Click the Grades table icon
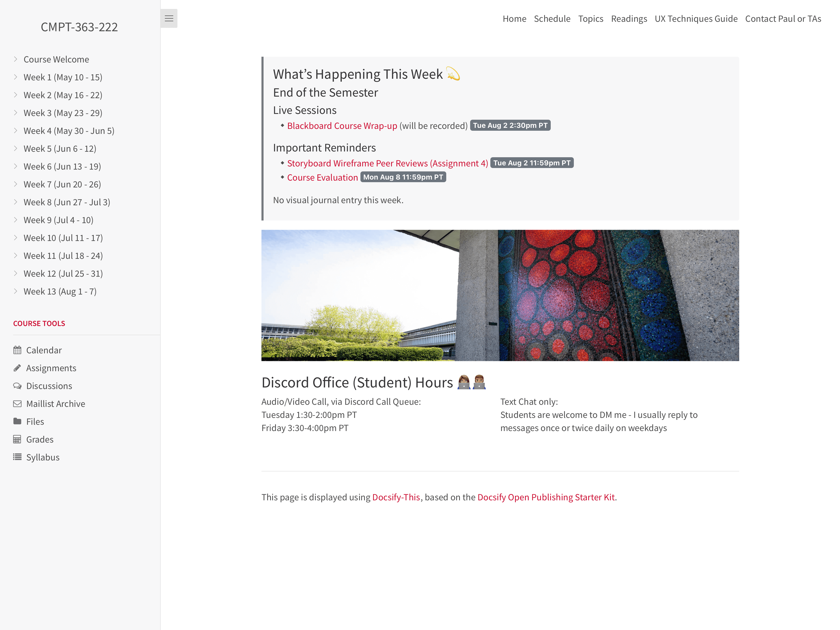Screen dimensions: 840x630 coord(17,439)
